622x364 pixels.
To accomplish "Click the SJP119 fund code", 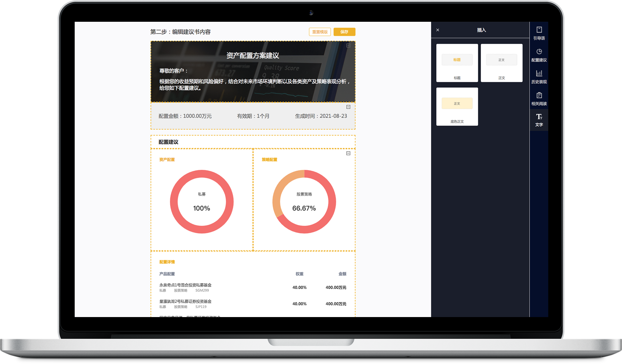I will pos(201,307).
